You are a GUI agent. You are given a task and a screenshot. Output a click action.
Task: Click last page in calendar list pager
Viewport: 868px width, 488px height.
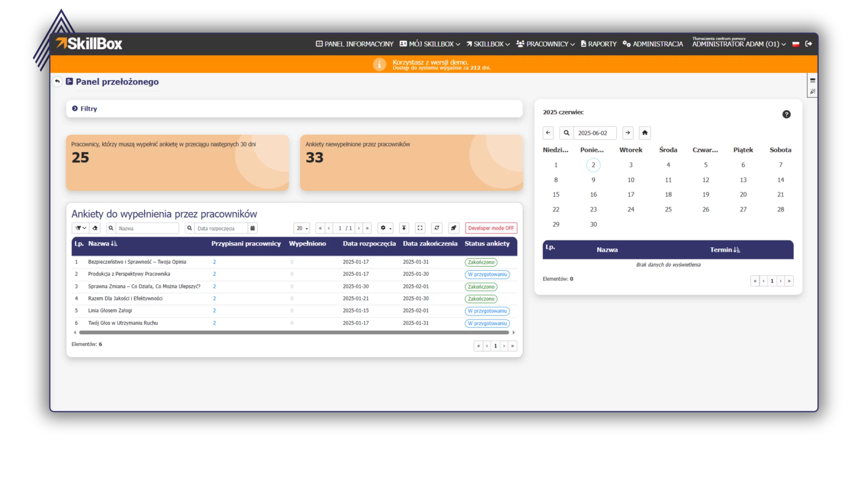coord(789,281)
